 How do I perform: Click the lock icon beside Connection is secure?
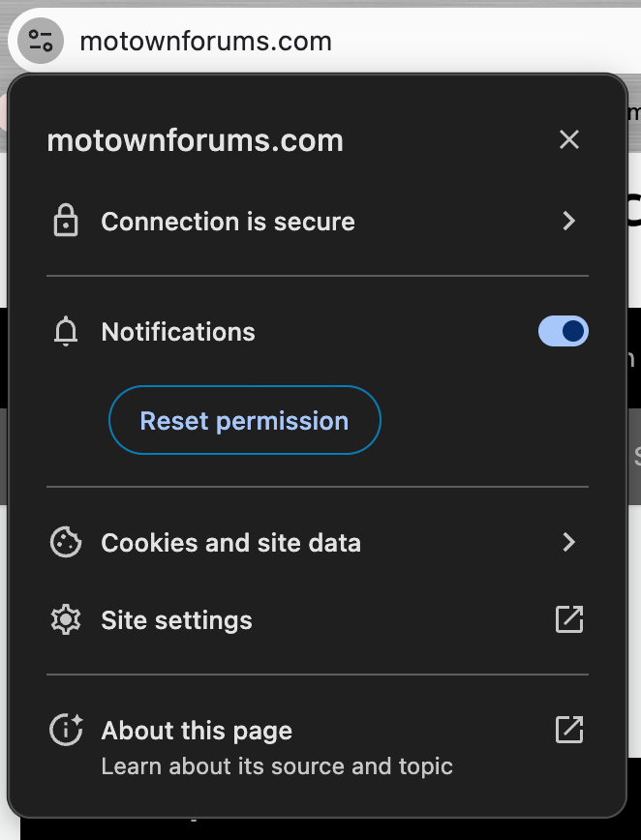(x=65, y=222)
